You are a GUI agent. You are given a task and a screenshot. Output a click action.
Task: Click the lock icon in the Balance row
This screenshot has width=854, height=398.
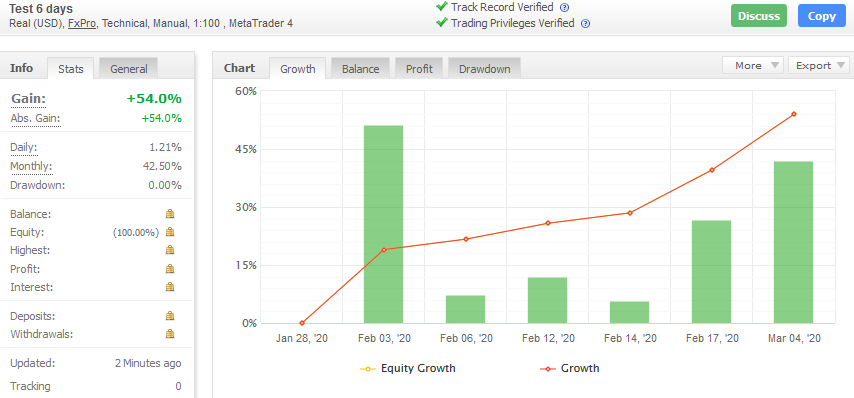click(x=170, y=213)
